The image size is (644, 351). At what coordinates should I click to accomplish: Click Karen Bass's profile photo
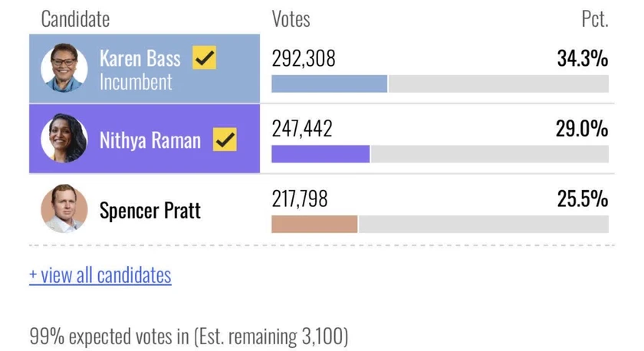pyautogui.click(x=64, y=67)
